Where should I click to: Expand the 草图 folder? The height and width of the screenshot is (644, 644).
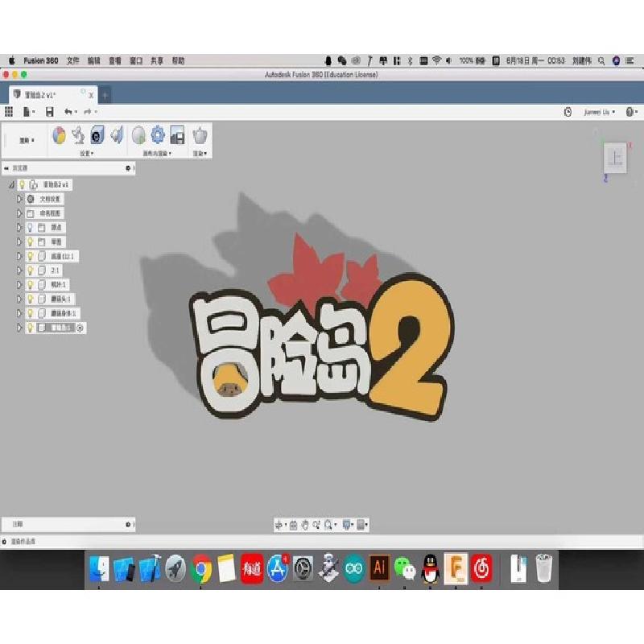click(x=19, y=242)
